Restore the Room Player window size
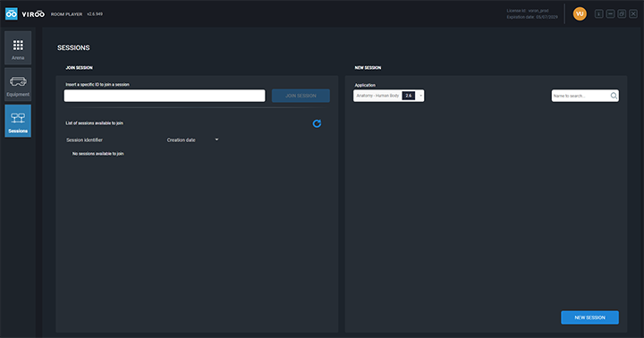Image resolution: width=644 pixels, height=338 pixels. (622, 14)
